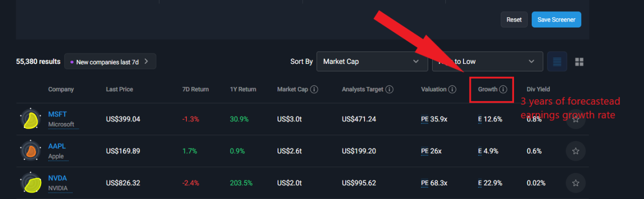This screenshot has width=644, height=199.
Task: Click the Reset button
Action: [x=514, y=20]
